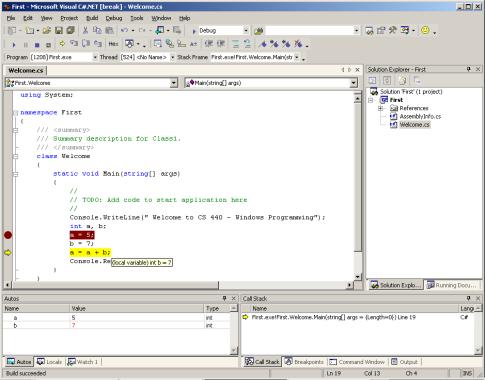Viewport: 485px width, 380px height.
Task: Toggle auto-hide pin on Solution Explorer panel
Action: coord(469,69)
